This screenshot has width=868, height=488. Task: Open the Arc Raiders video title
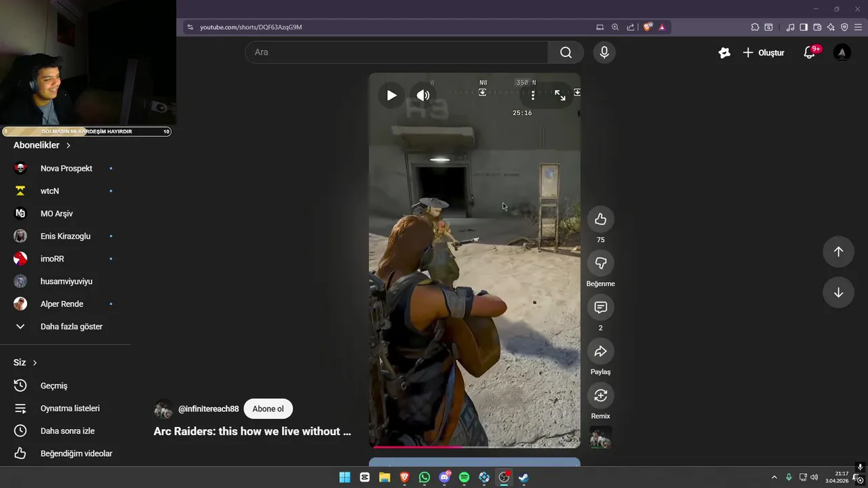click(x=252, y=431)
